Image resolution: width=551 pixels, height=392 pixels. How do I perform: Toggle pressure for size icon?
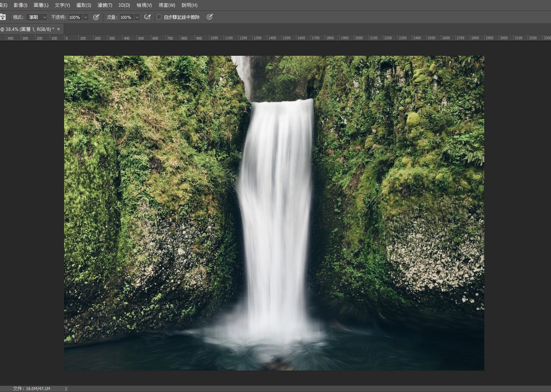click(x=210, y=17)
